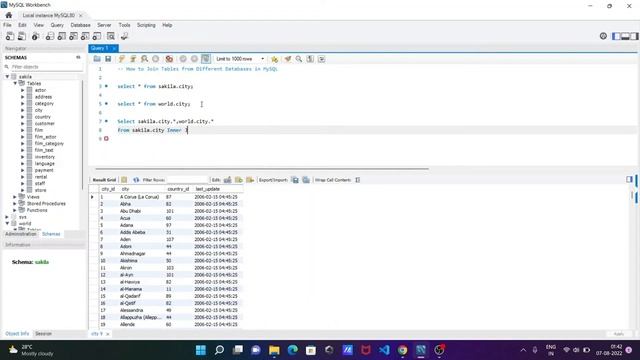This screenshot has width=640, height=360.
Task: Click the insert new row icon in result toolbar
Action: (239, 180)
